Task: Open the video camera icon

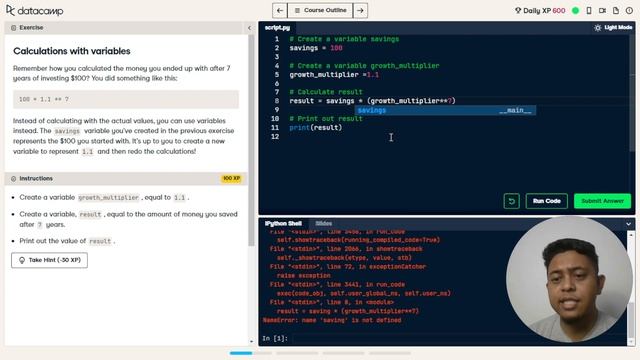Action: [x=602, y=11]
